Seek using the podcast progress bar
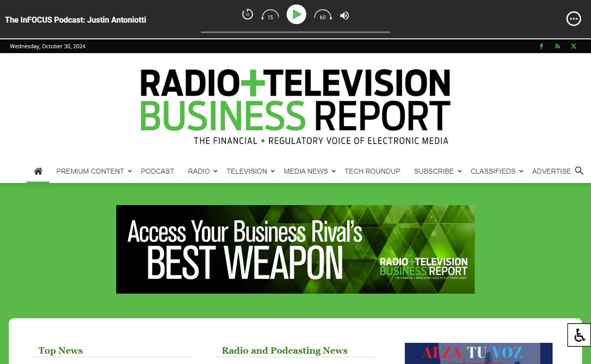Viewport: 591px width, 364px height. pos(295,32)
